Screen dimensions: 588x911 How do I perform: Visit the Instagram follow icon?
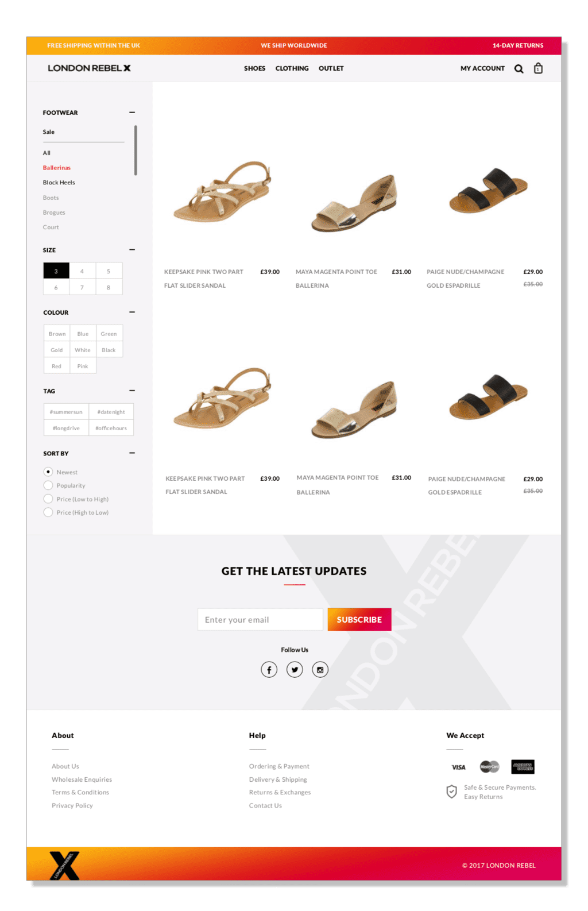coord(320,670)
